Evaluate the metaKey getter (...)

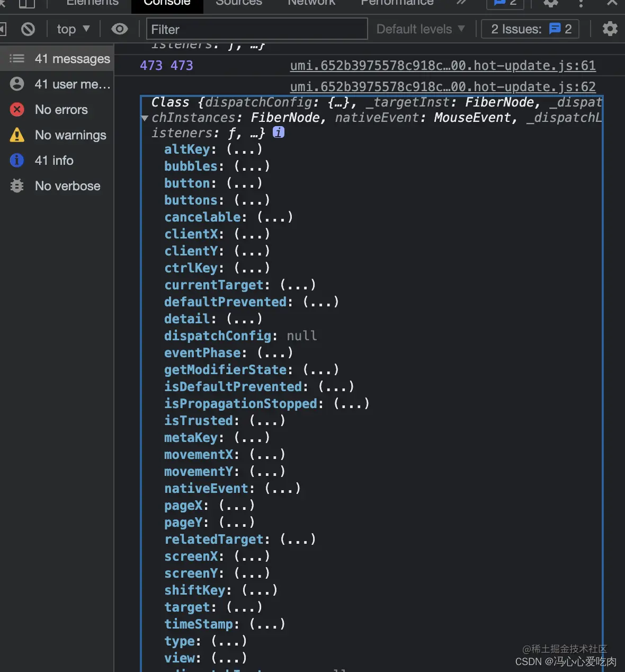pos(252,438)
